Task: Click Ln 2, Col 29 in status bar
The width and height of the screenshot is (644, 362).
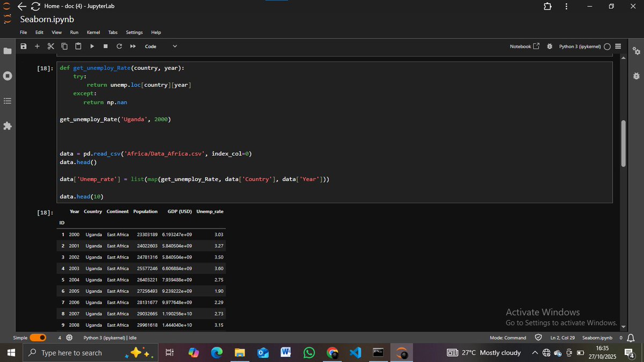Action: (562, 338)
